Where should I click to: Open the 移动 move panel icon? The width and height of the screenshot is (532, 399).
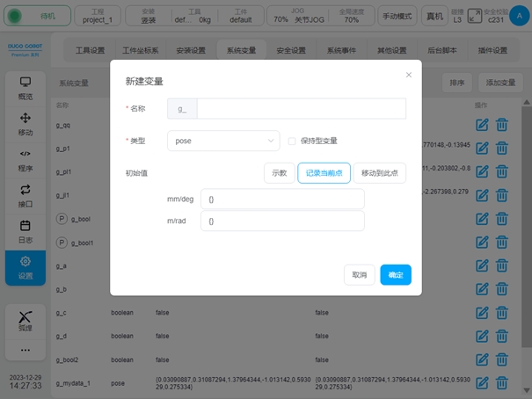(x=26, y=124)
